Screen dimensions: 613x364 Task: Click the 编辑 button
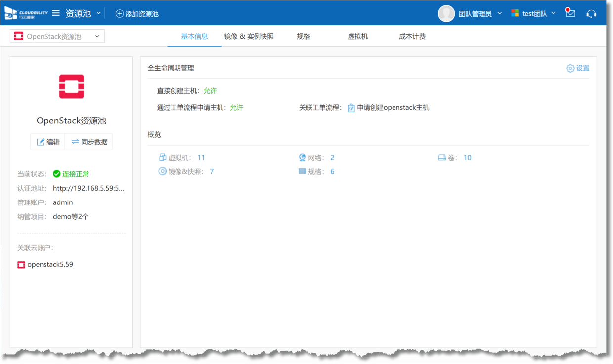pyautogui.click(x=48, y=142)
